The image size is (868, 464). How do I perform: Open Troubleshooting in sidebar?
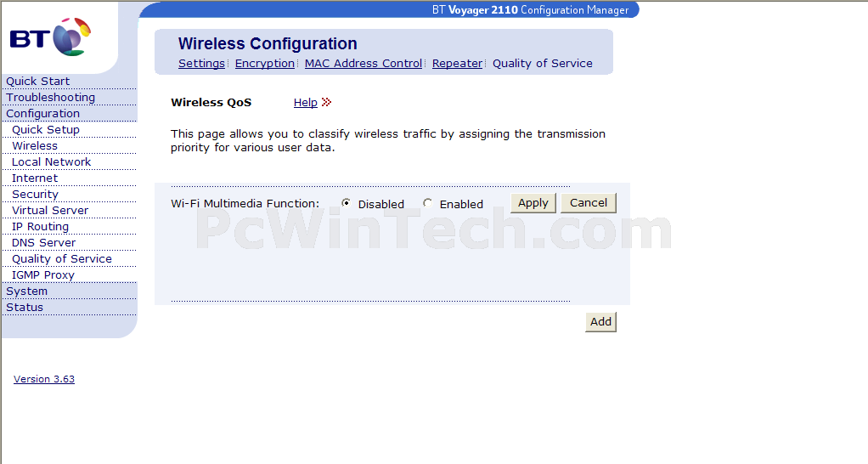coord(50,98)
